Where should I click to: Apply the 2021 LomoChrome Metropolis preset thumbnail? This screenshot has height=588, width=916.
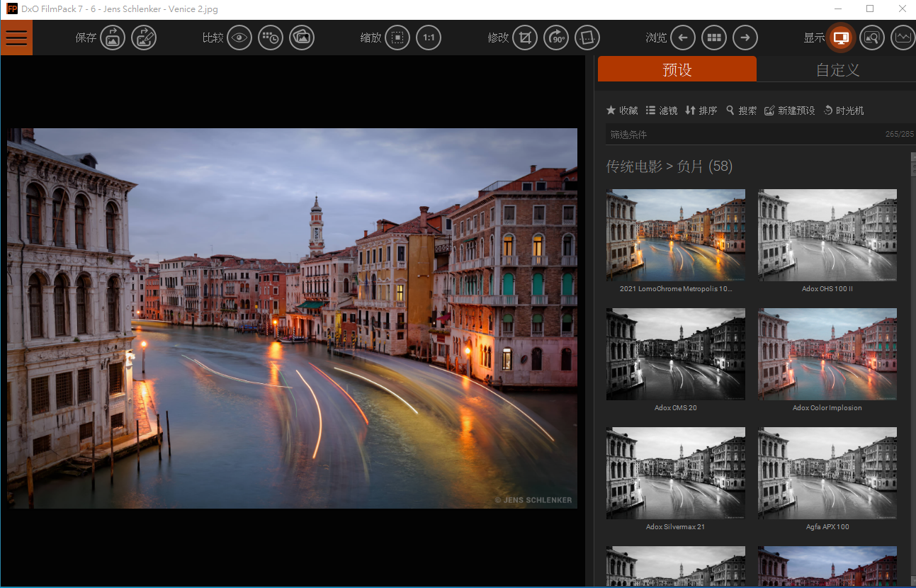tap(676, 235)
